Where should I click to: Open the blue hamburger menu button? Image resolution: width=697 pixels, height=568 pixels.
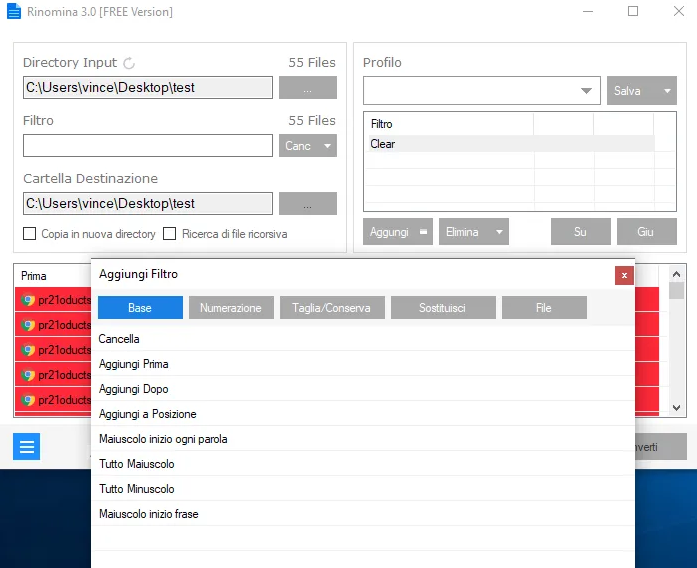27,446
